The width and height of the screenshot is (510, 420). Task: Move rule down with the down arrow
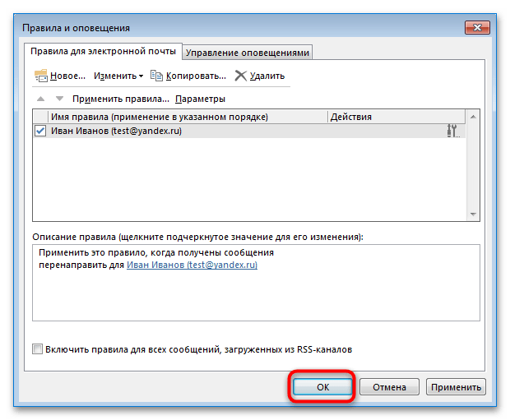tap(59, 99)
